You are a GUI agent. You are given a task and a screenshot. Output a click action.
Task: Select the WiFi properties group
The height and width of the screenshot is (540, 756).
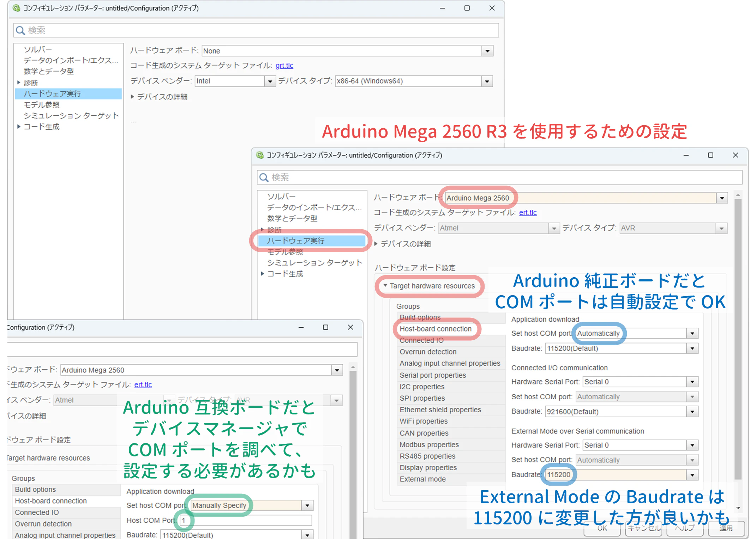[x=451, y=421]
